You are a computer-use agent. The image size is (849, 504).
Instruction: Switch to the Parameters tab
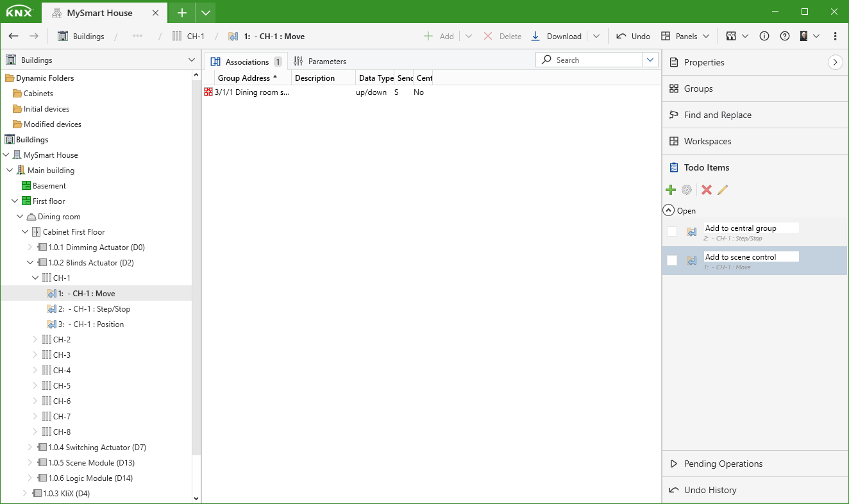point(320,62)
